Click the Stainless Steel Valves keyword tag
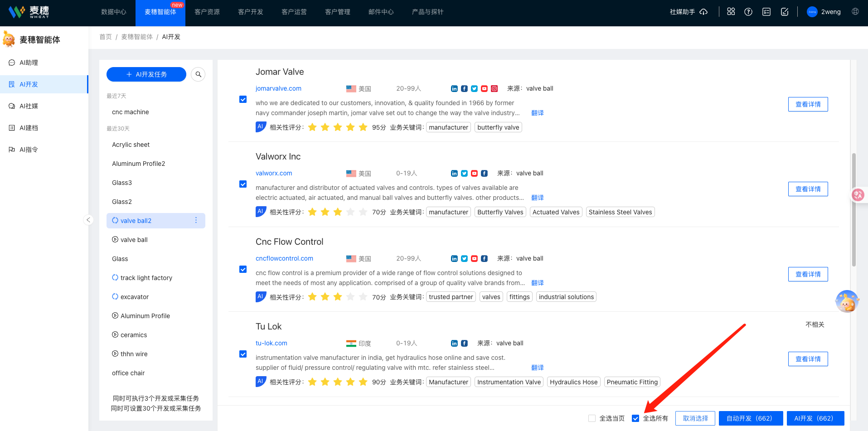The height and width of the screenshot is (431, 868). [x=620, y=212]
